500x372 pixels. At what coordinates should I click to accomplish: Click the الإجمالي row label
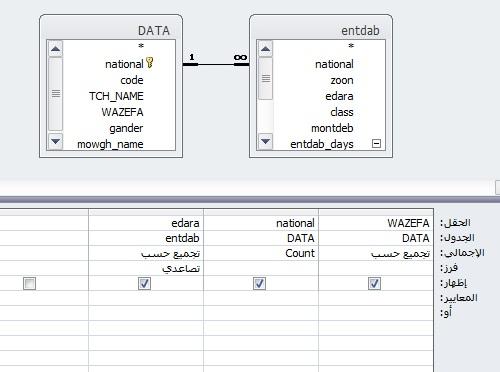pyautogui.click(x=462, y=253)
